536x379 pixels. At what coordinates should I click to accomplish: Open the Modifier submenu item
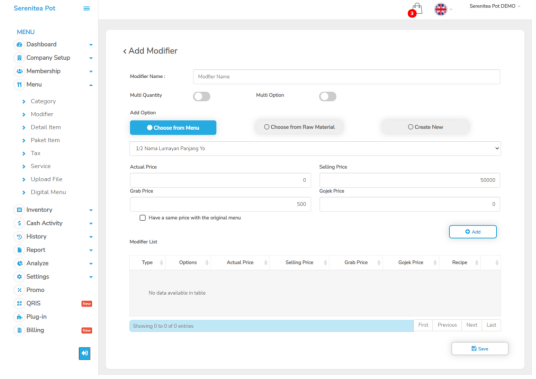42,114
